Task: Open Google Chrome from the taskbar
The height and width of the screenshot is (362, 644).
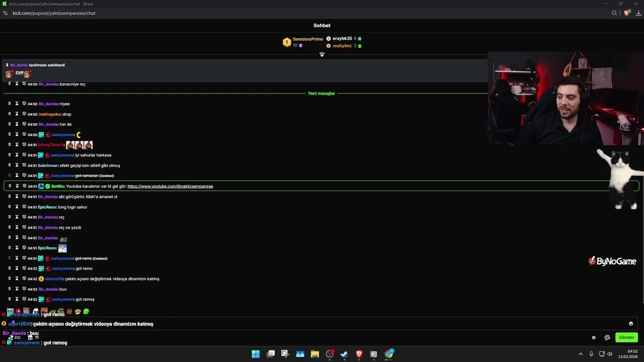Action: pyautogui.click(x=389, y=354)
